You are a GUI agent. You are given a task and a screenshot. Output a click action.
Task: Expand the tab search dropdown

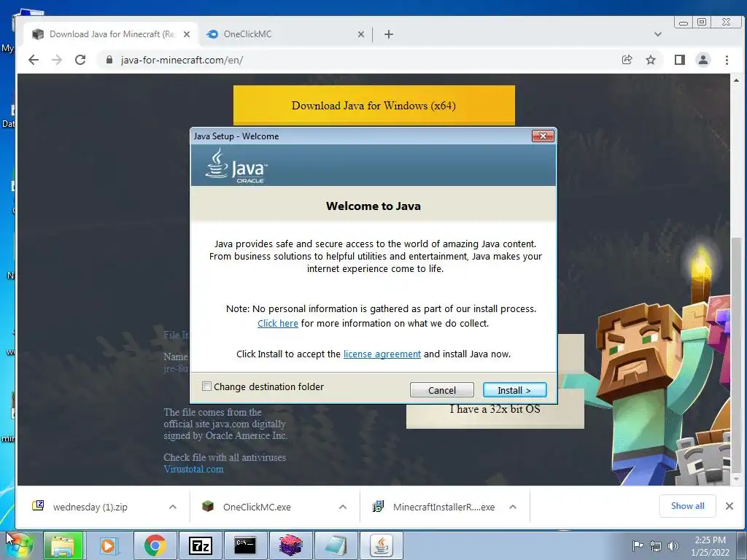click(x=658, y=34)
